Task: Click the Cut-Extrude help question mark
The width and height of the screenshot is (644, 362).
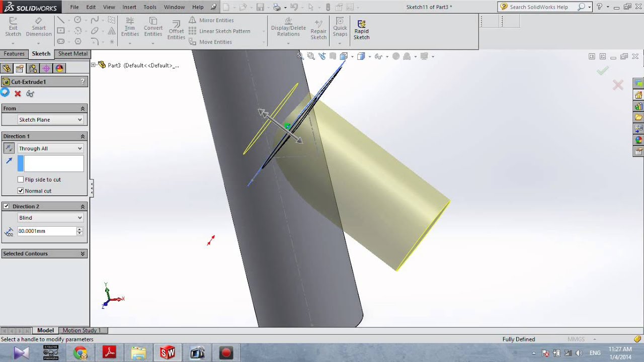Action: pos(83,81)
